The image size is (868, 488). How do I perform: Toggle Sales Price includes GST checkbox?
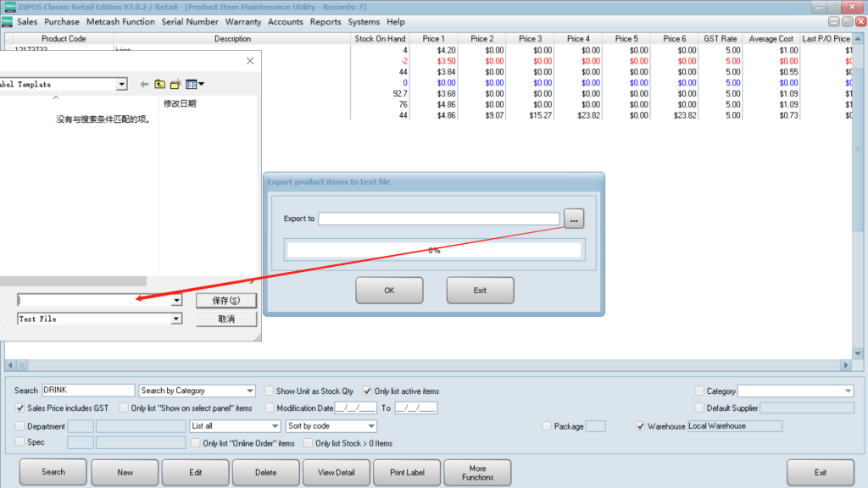pos(20,408)
